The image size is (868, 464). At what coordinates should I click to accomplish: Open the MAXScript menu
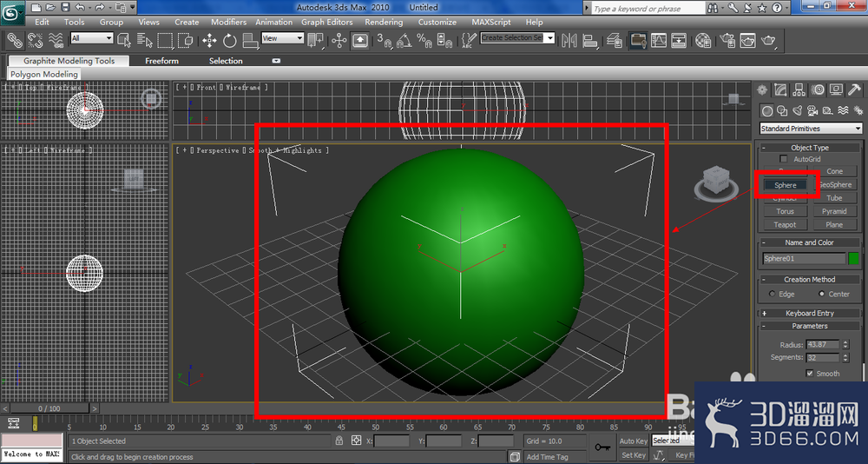tap(491, 23)
